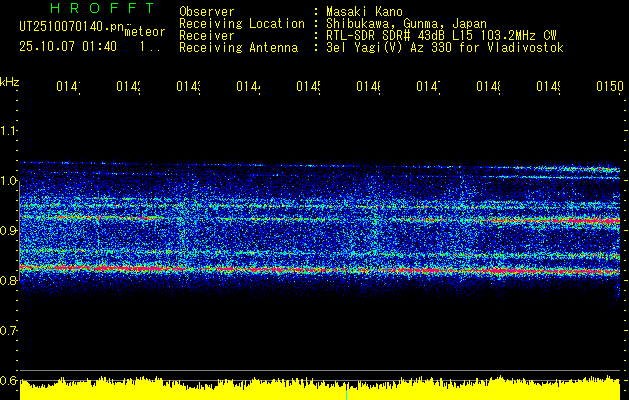Image resolution: width=629 pixels, height=400 pixels.
Task: Select the 0.7 kHz axis tick
Action: tap(10, 330)
